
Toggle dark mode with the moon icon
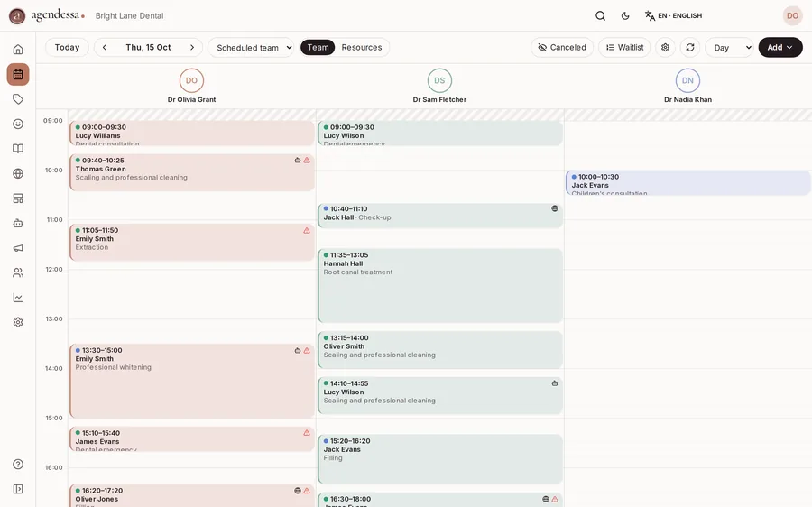point(625,15)
